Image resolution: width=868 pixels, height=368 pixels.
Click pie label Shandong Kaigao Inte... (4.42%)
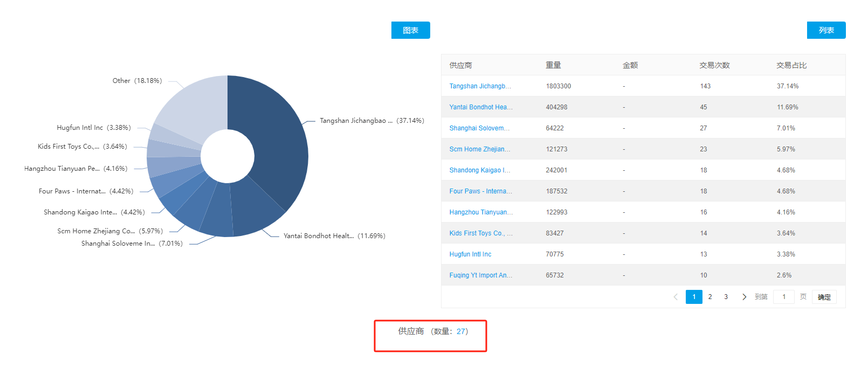(x=94, y=212)
